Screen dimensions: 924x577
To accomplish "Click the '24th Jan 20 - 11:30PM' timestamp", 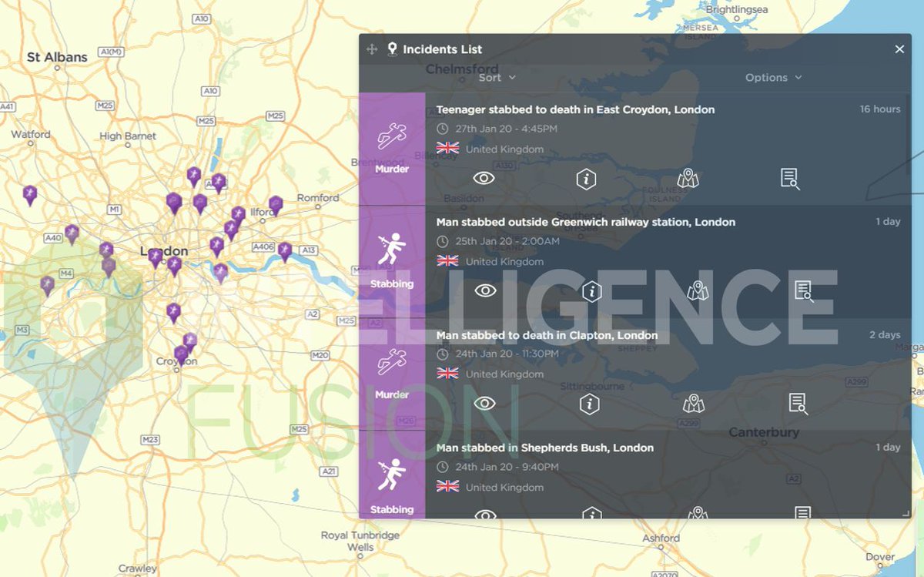I will click(507, 354).
